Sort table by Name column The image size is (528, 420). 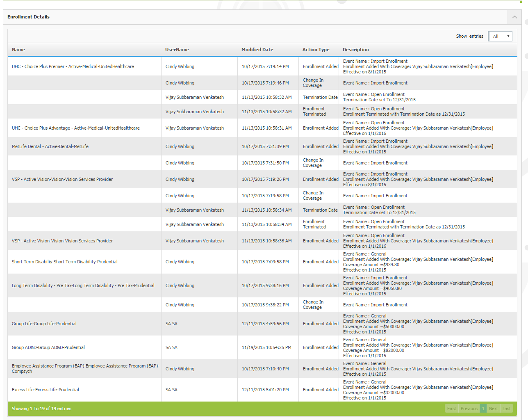click(x=18, y=50)
